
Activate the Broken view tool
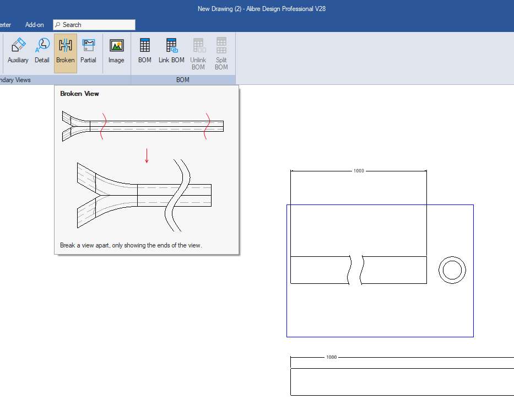66,53
